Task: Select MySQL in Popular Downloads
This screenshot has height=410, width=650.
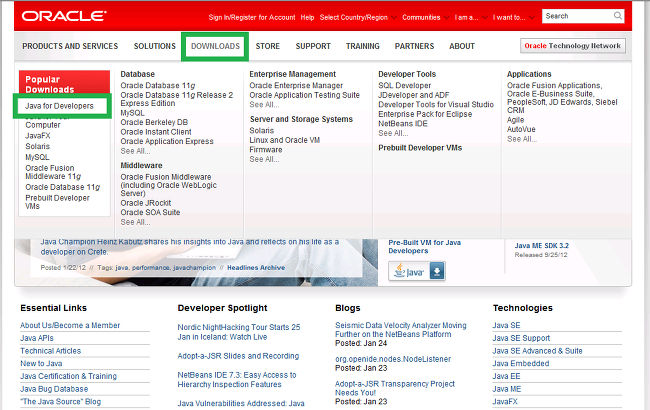Action: tap(37, 157)
